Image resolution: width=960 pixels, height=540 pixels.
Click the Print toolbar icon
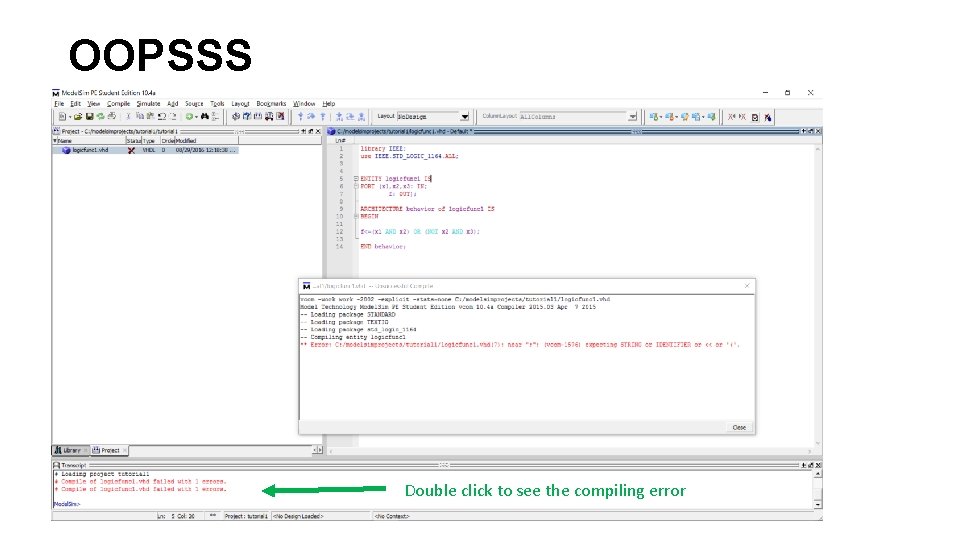pyautogui.click(x=111, y=116)
